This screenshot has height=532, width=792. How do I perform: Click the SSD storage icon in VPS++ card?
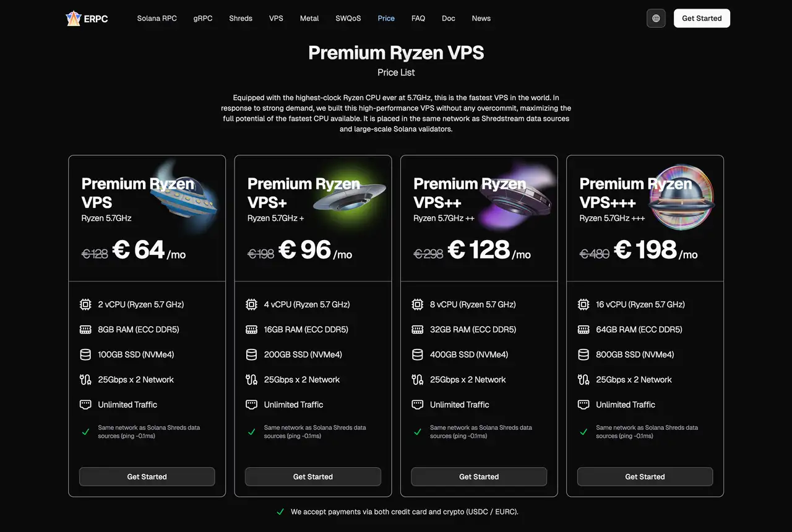pyautogui.click(x=418, y=354)
